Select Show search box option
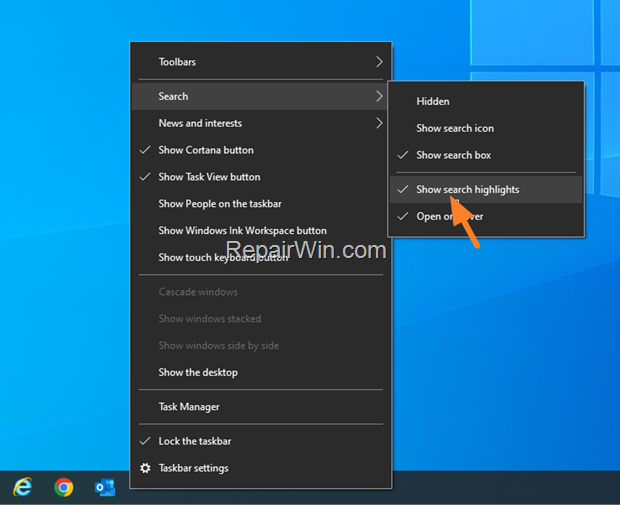 pyautogui.click(x=486, y=155)
